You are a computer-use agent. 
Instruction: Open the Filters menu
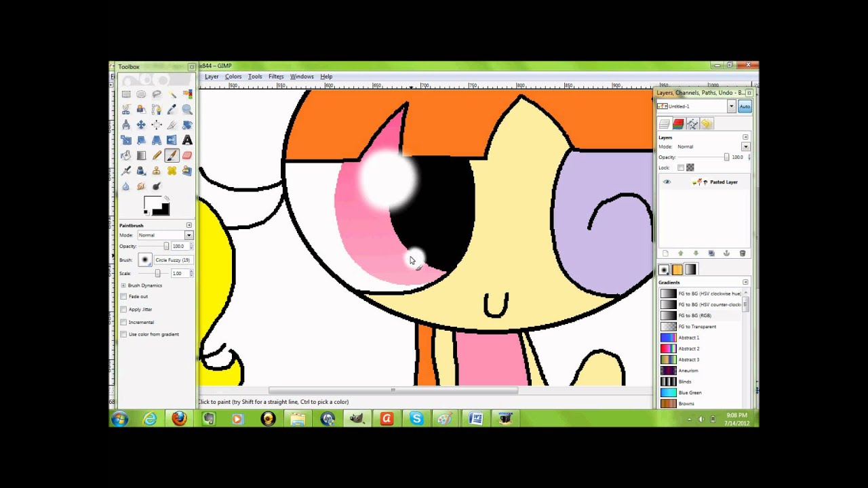[x=276, y=77]
